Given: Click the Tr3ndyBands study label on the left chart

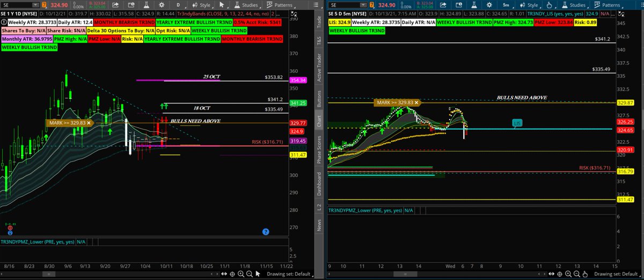Looking at the screenshot, I should coord(223,14).
